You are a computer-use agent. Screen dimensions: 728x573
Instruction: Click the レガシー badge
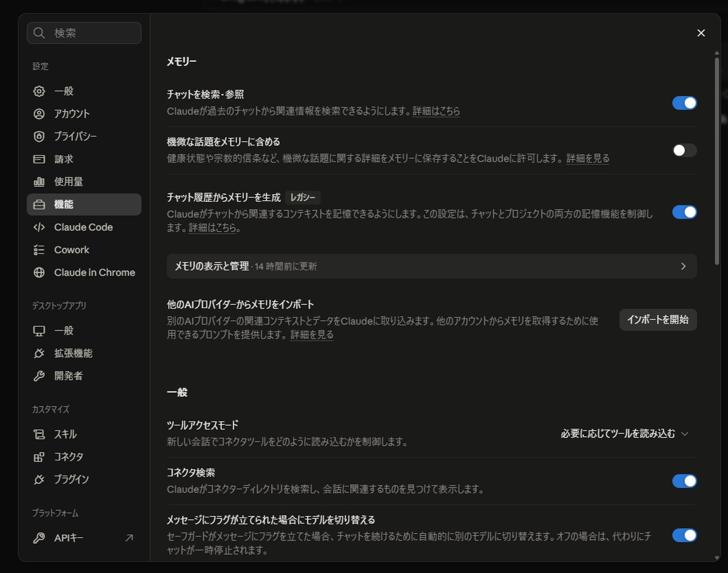click(x=303, y=198)
